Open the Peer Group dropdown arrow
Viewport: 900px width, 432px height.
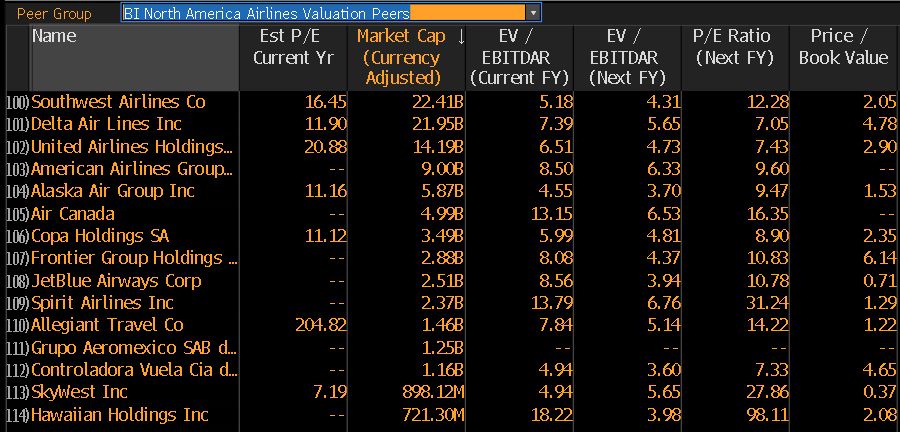click(x=533, y=13)
